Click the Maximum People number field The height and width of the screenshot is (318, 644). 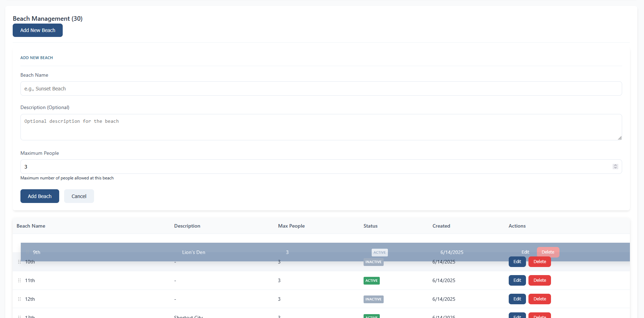click(317, 166)
